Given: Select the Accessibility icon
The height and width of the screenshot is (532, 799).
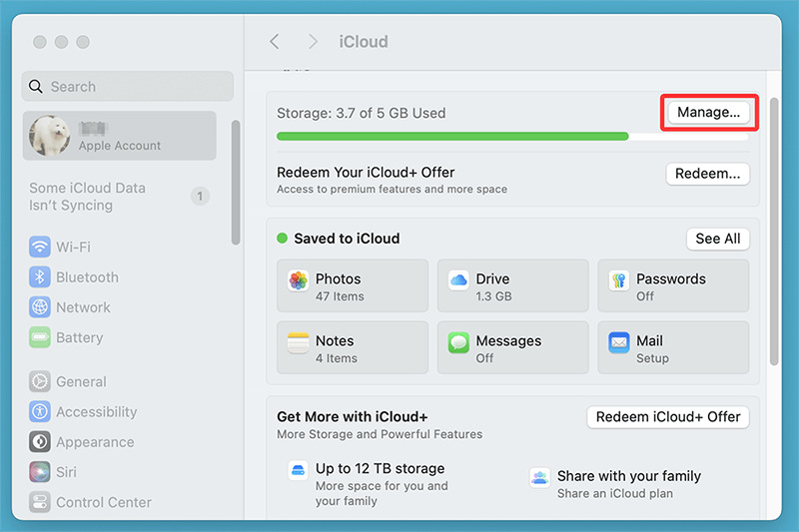Looking at the screenshot, I should pyautogui.click(x=39, y=411).
